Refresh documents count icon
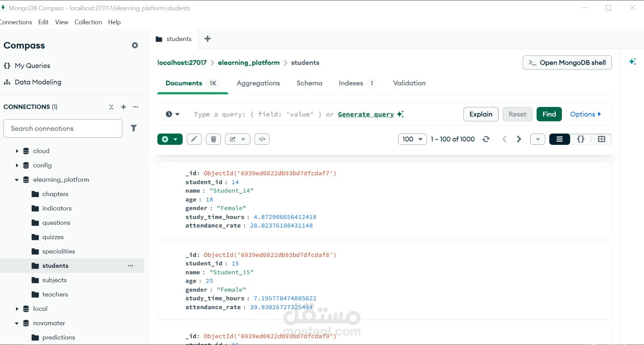The height and width of the screenshot is (345, 644). (486, 139)
